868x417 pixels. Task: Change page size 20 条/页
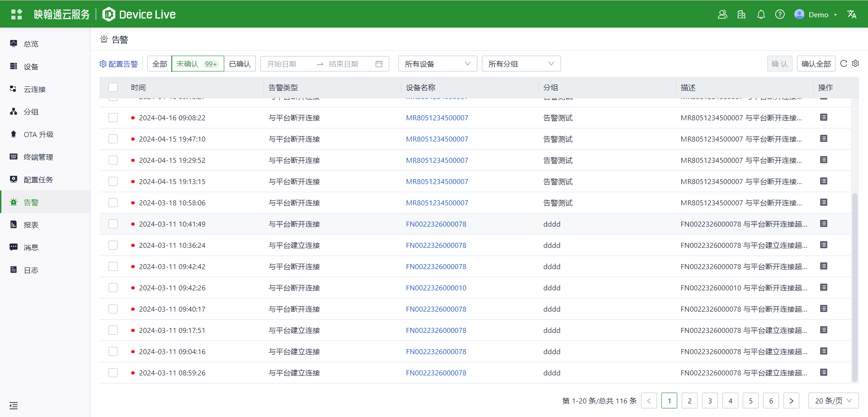click(x=833, y=401)
